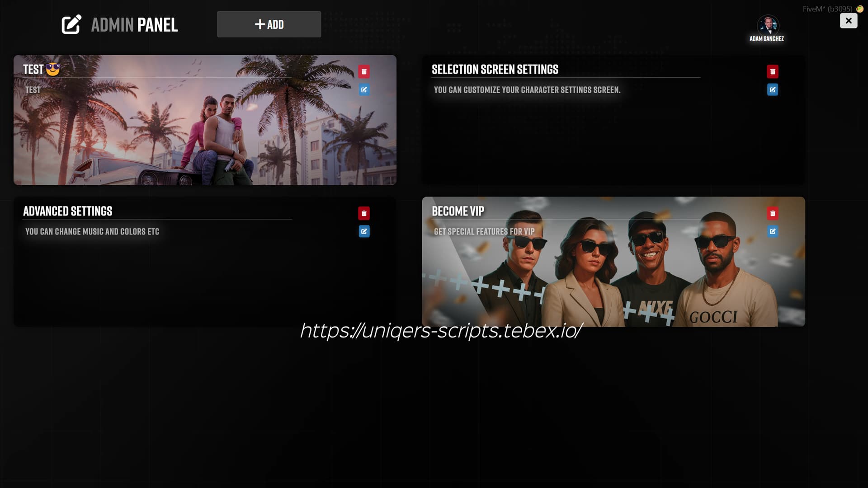
Task: Click the FiveM status icon at top right
Action: [859, 9]
